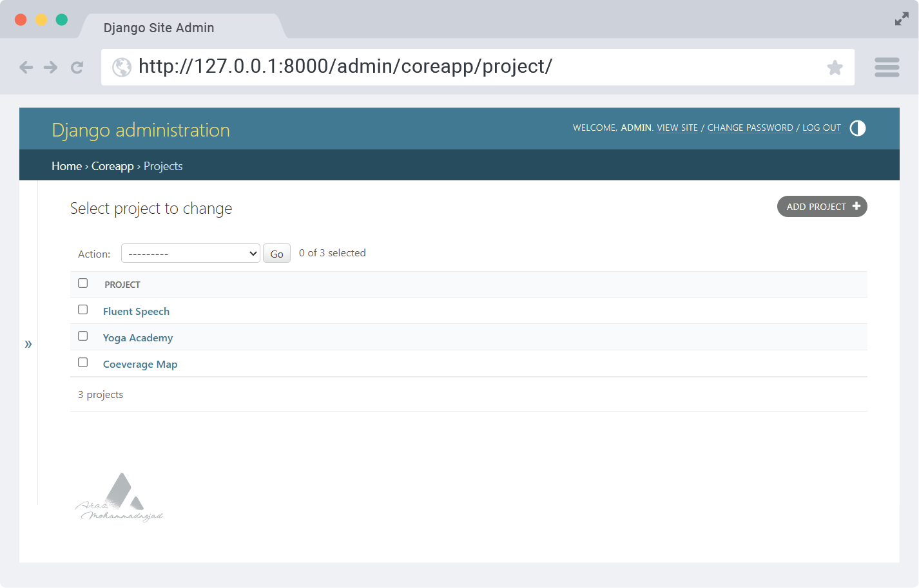
Task: Open the Coreapp breadcrumb link
Action: pos(112,166)
